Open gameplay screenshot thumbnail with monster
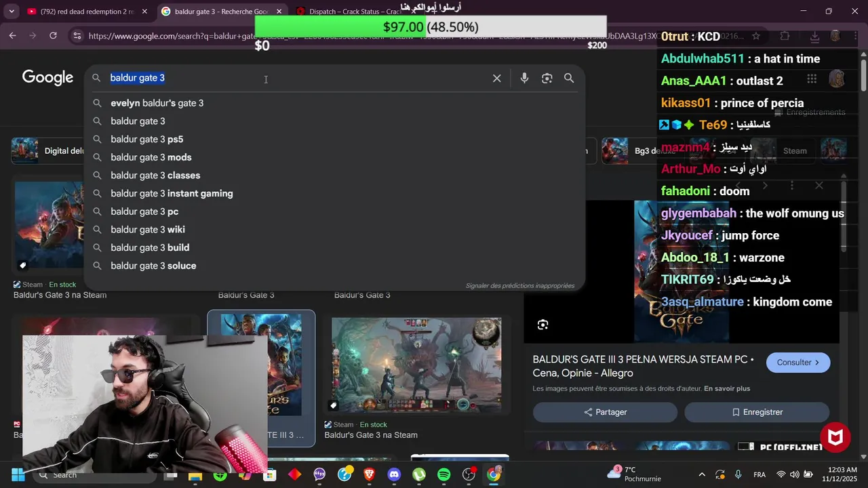This screenshot has height=488, width=868. 416,365
